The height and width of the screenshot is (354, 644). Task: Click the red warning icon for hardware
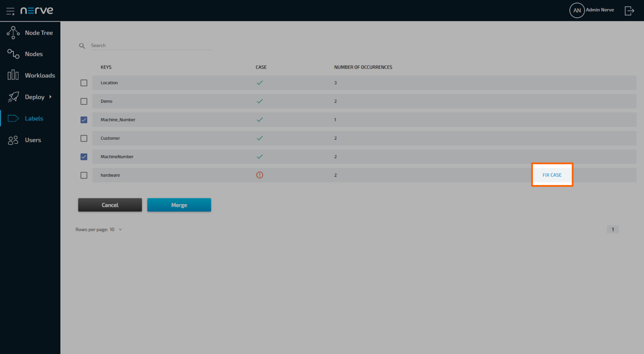(x=260, y=175)
